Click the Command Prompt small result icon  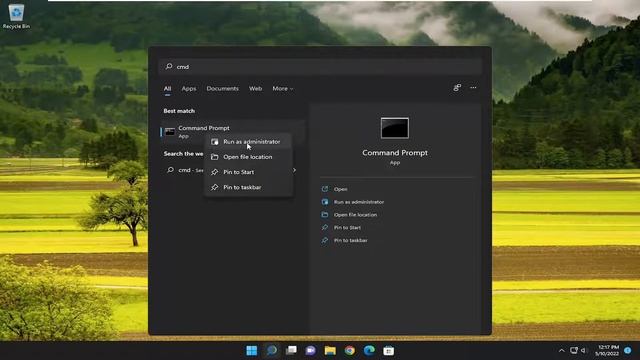click(170, 132)
